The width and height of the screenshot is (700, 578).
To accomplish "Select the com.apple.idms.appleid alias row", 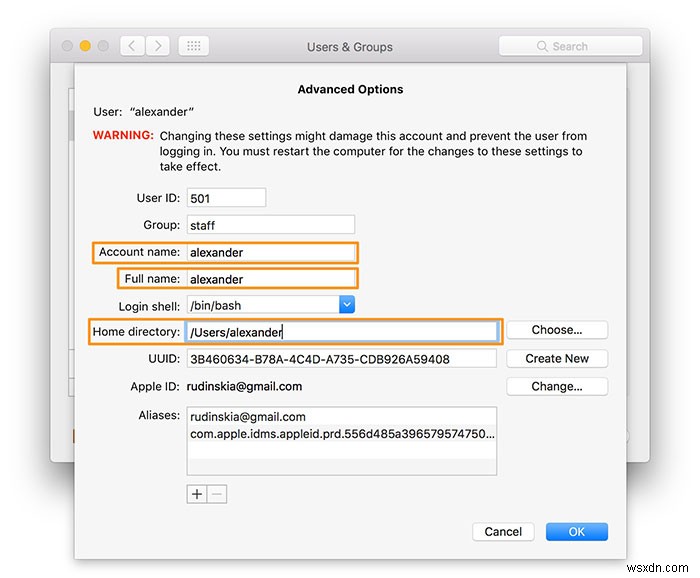I will pos(342,433).
